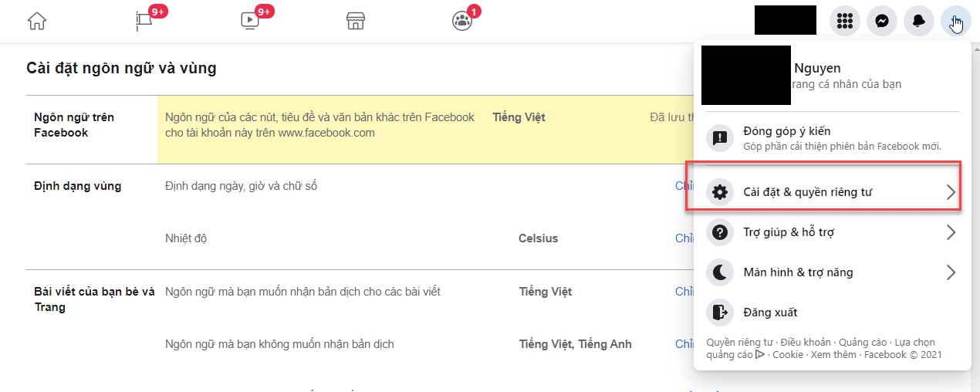Toggle the account dropdown arrow button
Image resolution: width=980 pixels, height=392 pixels.
(956, 21)
